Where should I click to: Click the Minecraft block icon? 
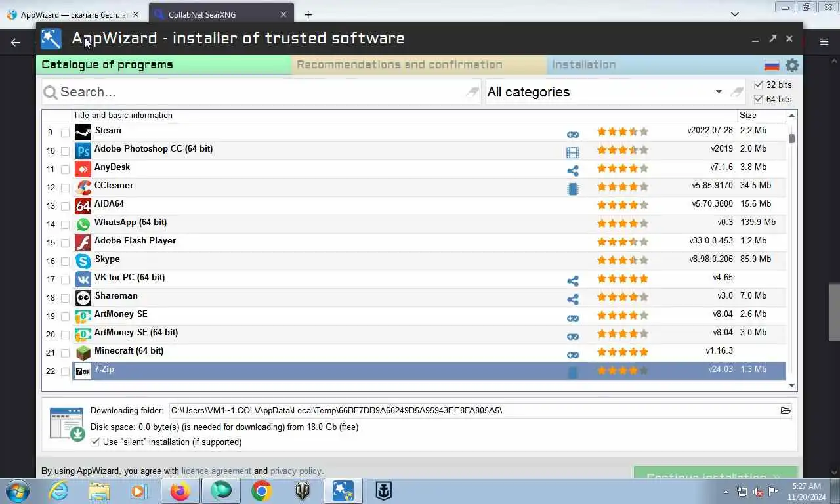coord(83,353)
